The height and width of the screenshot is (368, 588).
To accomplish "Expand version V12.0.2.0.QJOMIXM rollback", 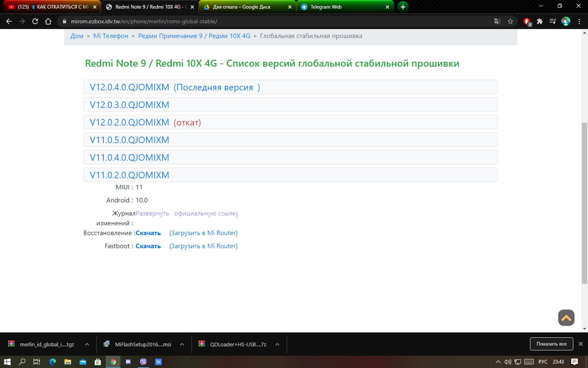I will pyautogui.click(x=290, y=122).
